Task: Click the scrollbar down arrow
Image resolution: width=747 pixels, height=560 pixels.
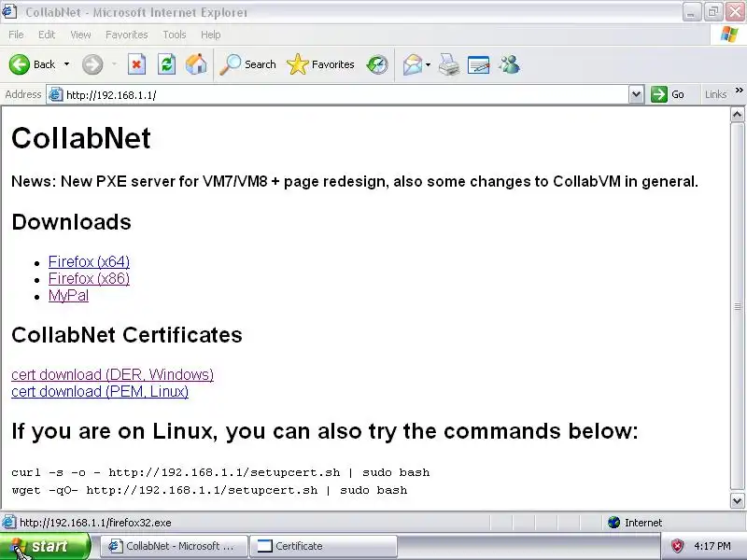Action: pos(737,500)
